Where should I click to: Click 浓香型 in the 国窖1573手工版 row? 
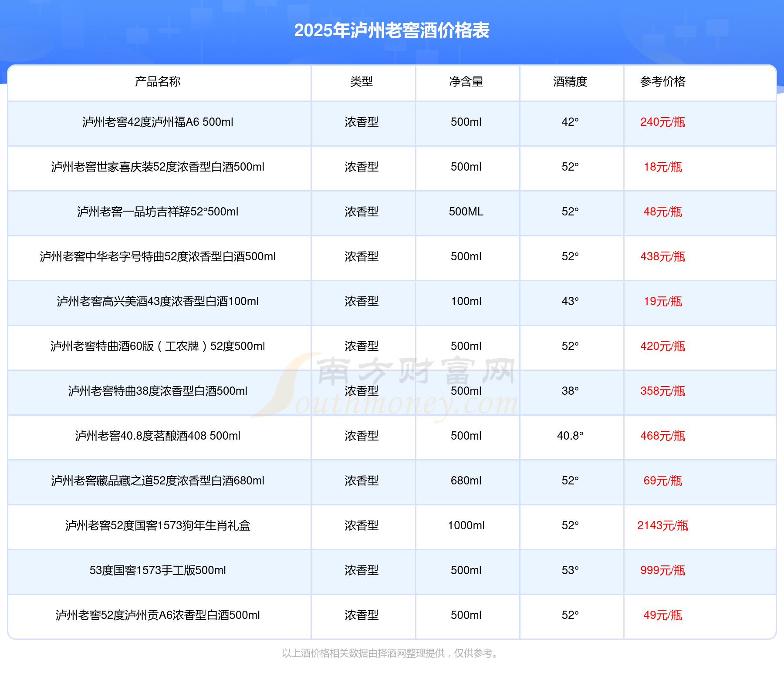click(x=362, y=570)
